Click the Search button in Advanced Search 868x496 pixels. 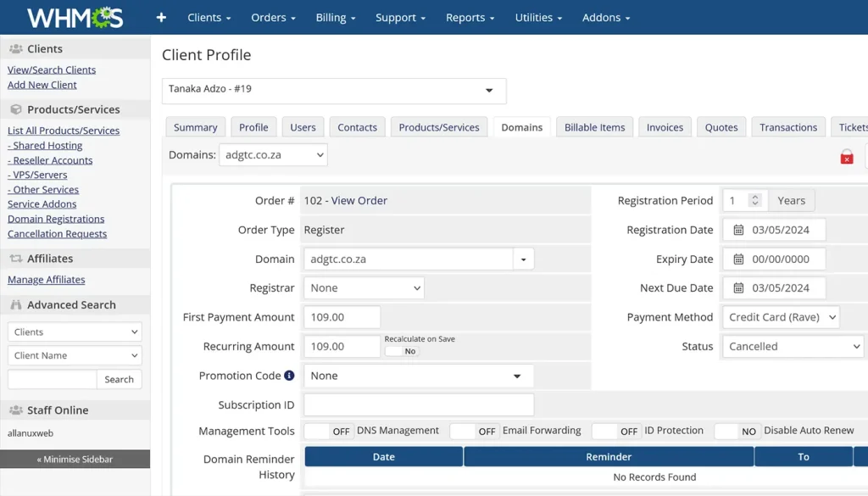pyautogui.click(x=119, y=379)
